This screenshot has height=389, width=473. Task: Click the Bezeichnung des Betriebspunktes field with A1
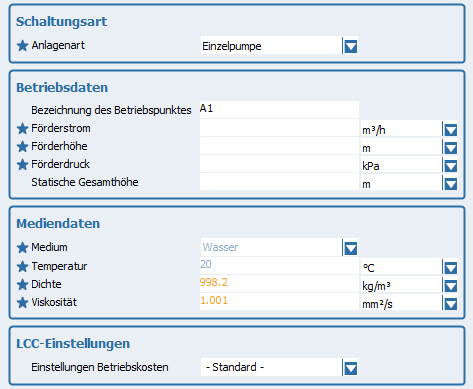(279, 110)
